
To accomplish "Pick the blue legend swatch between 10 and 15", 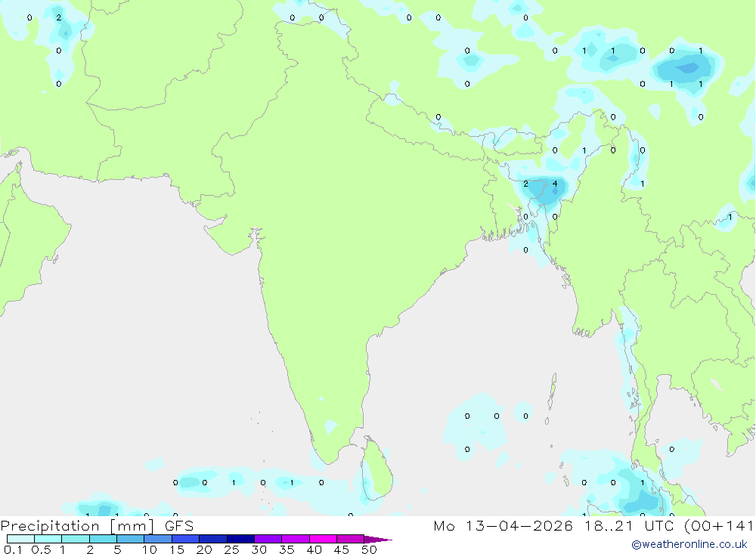I will (x=158, y=539).
